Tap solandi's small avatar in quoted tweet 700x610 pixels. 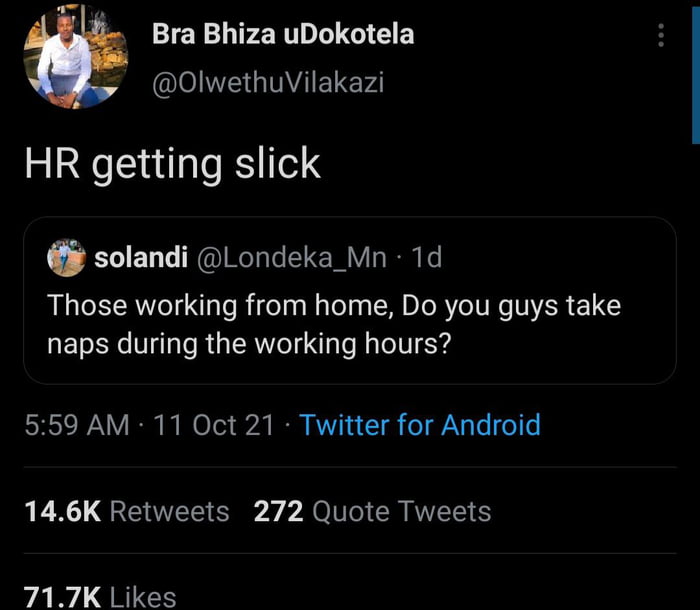tap(66, 257)
